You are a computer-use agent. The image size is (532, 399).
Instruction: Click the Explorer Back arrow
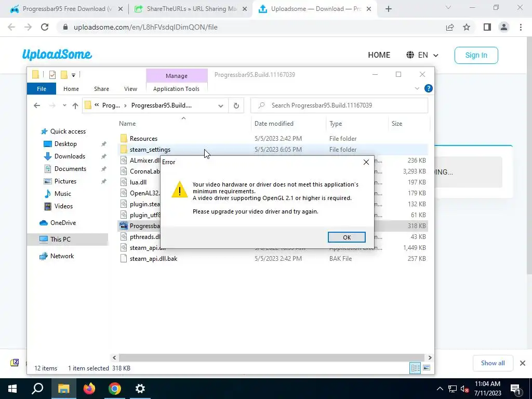tap(37, 105)
